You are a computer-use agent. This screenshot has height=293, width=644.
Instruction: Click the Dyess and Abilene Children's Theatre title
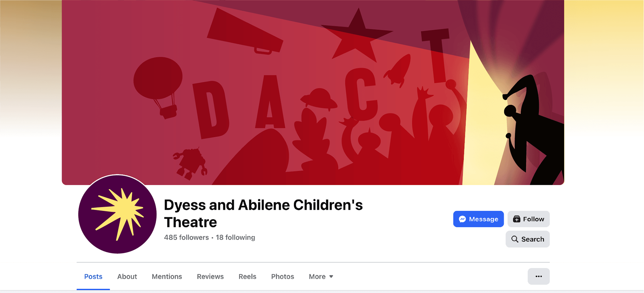point(263,213)
